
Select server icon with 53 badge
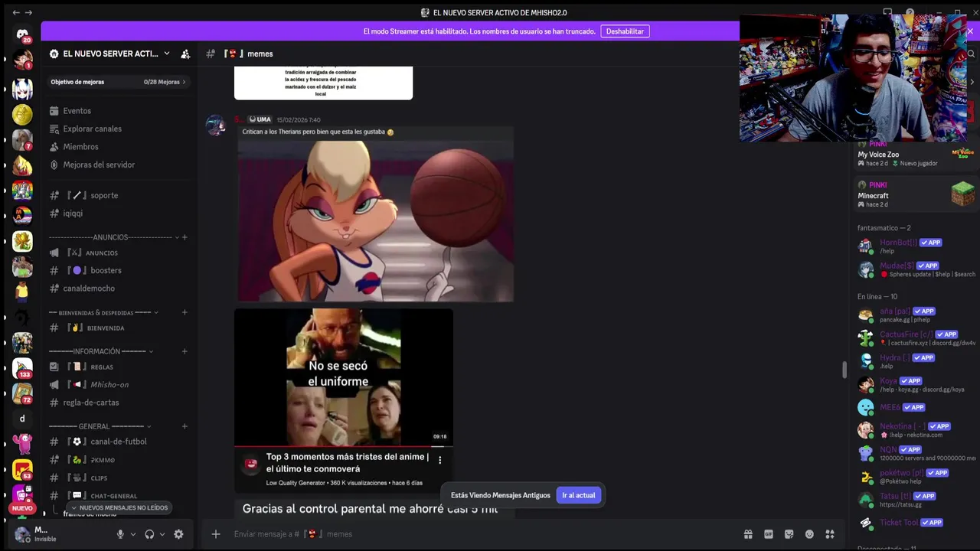pyautogui.click(x=22, y=469)
